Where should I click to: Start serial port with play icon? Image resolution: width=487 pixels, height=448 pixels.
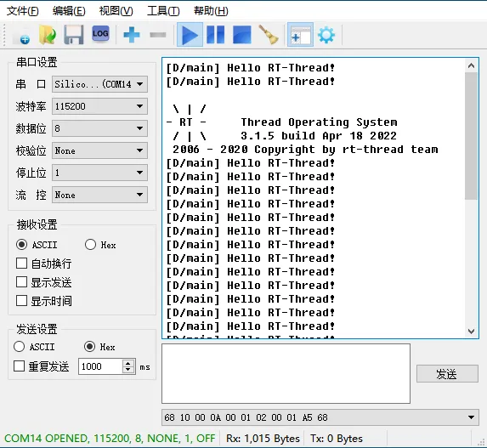pos(190,35)
